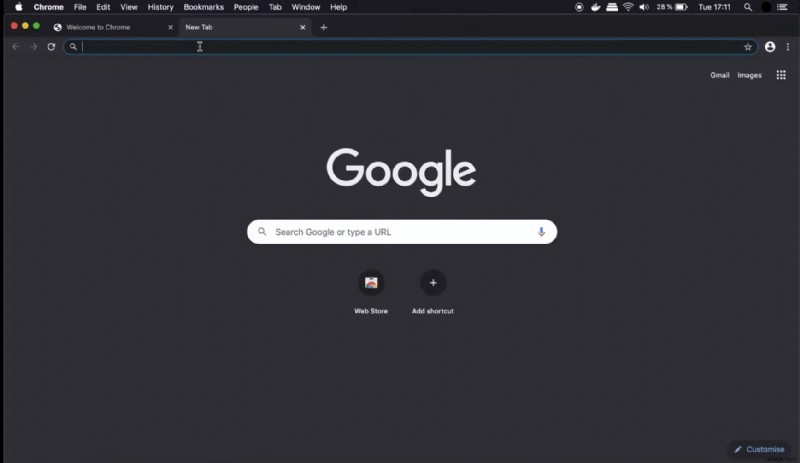Open a new tab with the plus icon
The height and width of the screenshot is (463, 800).
click(323, 28)
